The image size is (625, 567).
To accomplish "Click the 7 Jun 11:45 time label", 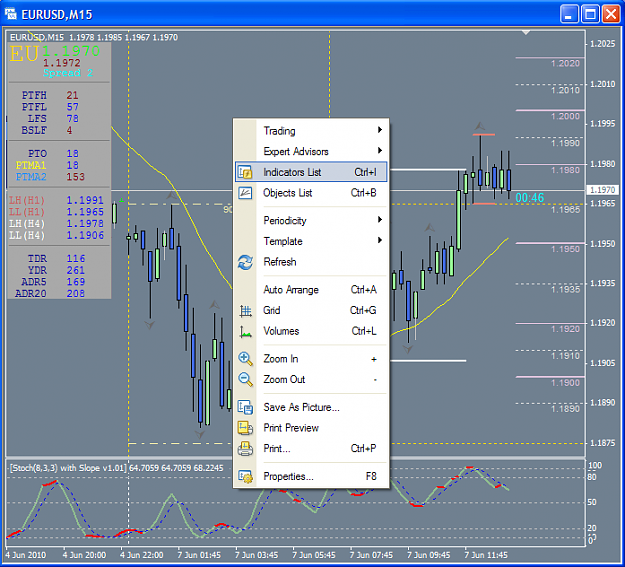I will click(486, 555).
